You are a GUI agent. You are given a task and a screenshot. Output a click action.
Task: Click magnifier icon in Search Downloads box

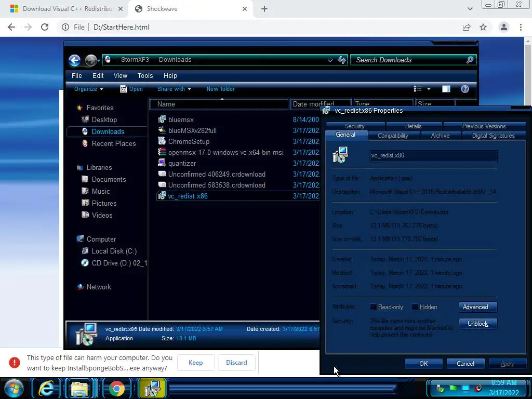click(x=470, y=60)
